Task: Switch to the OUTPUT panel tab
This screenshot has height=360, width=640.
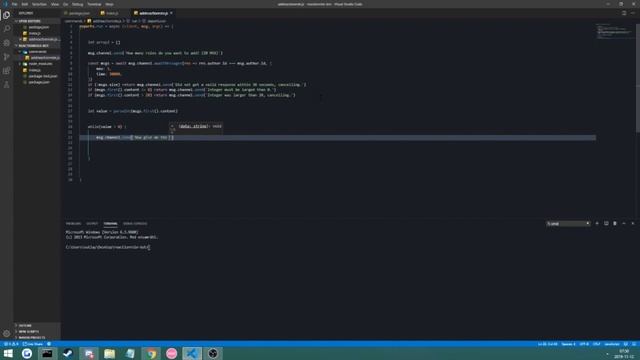Action: pos(92,224)
